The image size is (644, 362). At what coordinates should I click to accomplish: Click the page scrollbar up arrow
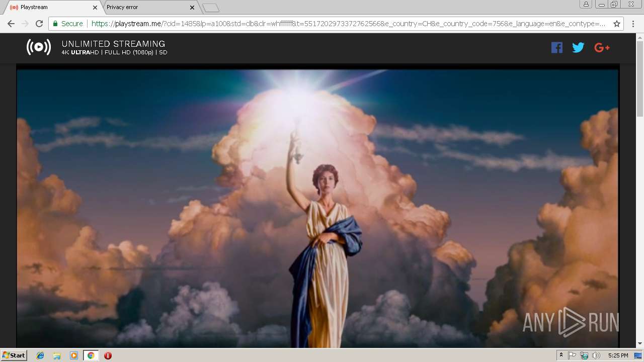(x=640, y=37)
